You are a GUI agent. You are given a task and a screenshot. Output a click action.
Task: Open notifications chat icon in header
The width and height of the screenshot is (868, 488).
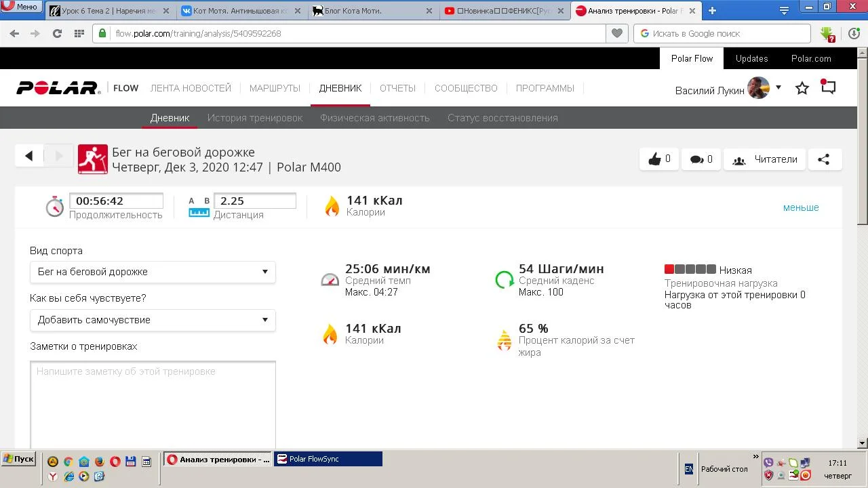tap(828, 87)
